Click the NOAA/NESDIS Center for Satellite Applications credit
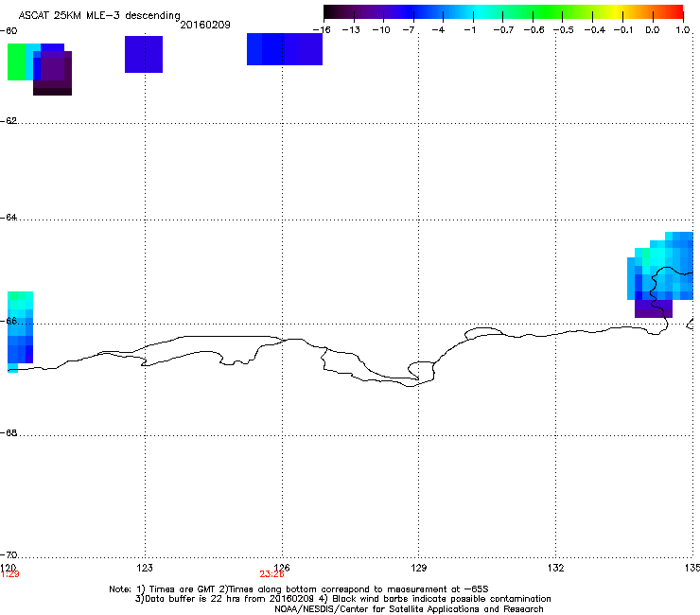Viewport: 700px width, 615px height. tap(409, 609)
